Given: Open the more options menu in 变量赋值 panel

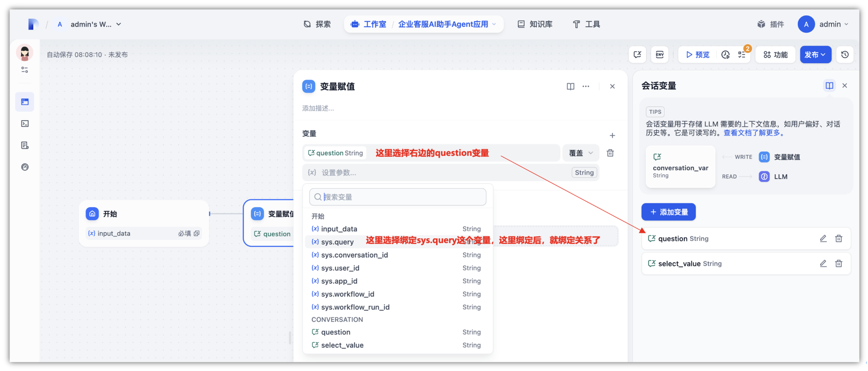Looking at the screenshot, I should point(586,86).
